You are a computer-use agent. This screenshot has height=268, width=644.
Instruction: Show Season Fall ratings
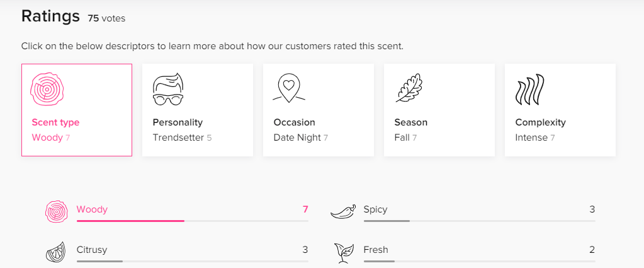point(439,110)
